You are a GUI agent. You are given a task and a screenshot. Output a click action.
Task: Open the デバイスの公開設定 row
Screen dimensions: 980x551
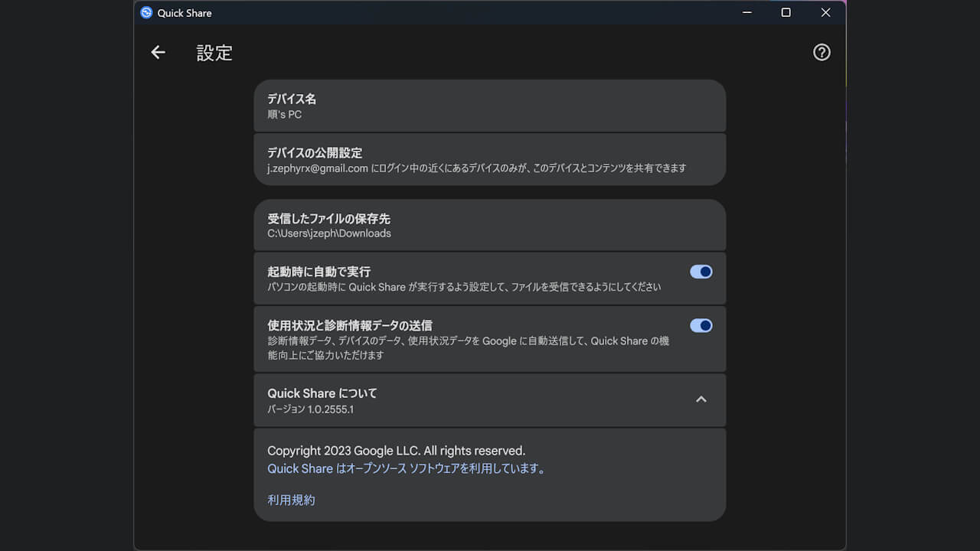click(x=490, y=159)
